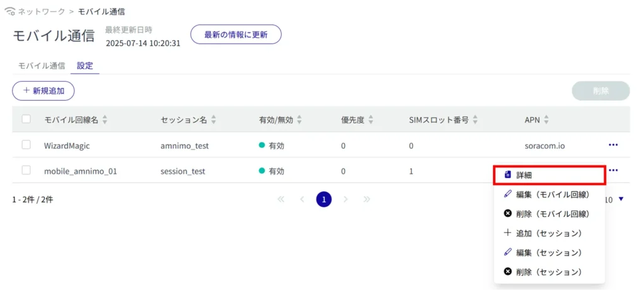Sort by 有効/無効 column arrows

299,120
